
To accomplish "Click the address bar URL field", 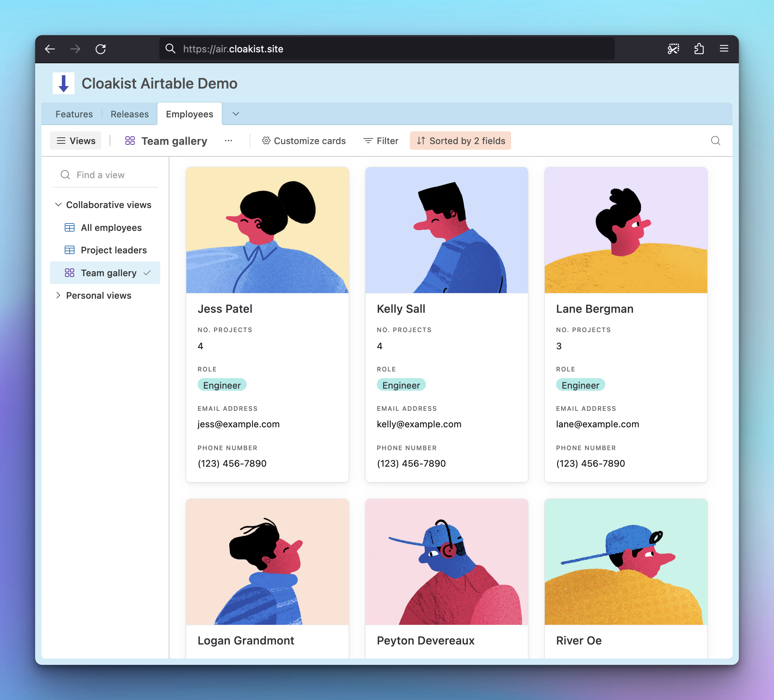I will coord(387,49).
